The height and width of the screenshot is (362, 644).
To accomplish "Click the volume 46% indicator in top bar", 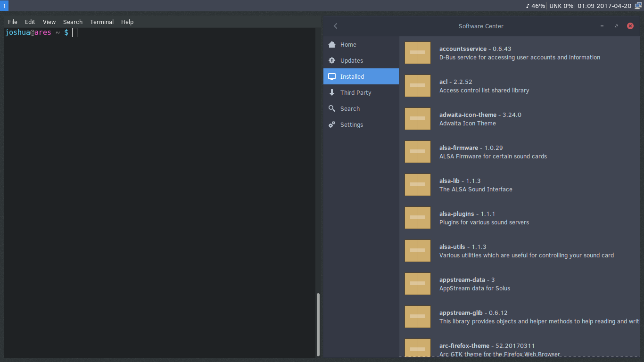I will (x=535, y=6).
